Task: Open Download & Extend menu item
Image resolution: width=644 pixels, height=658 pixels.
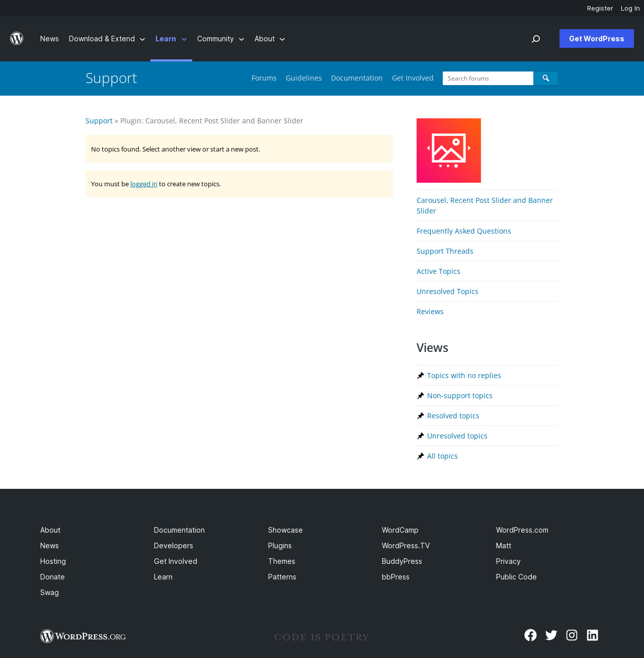Action: [102, 39]
